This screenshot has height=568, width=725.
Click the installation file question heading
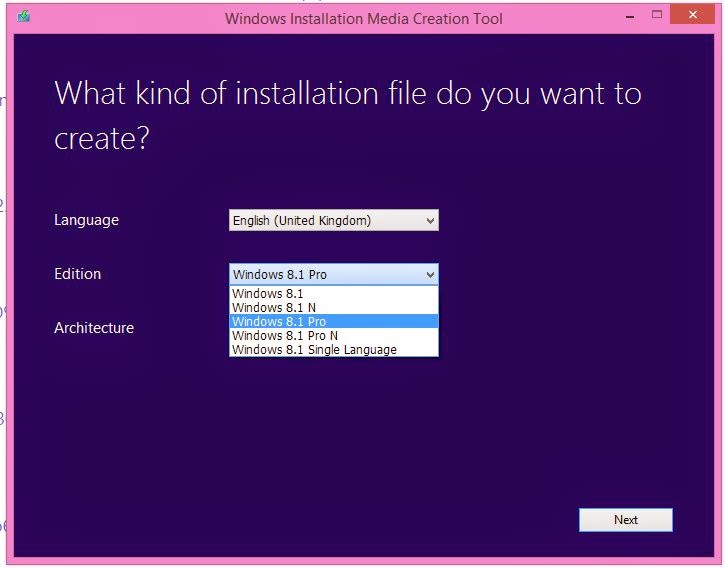click(348, 116)
